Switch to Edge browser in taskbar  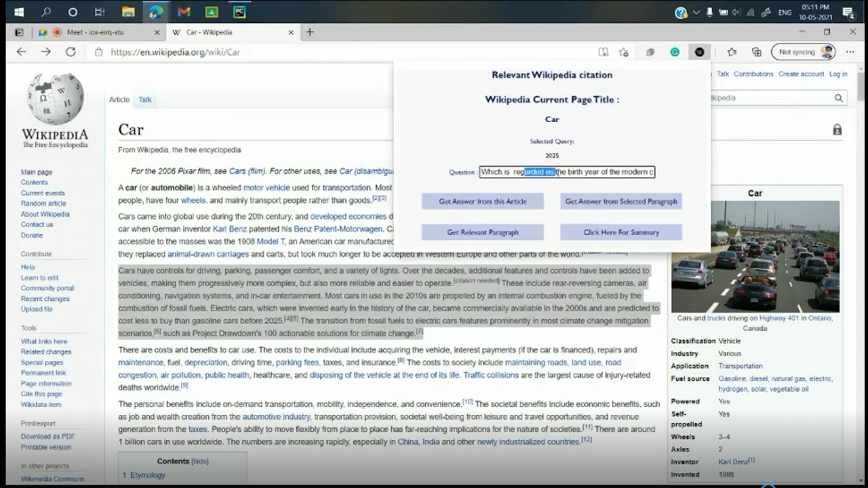tap(155, 12)
